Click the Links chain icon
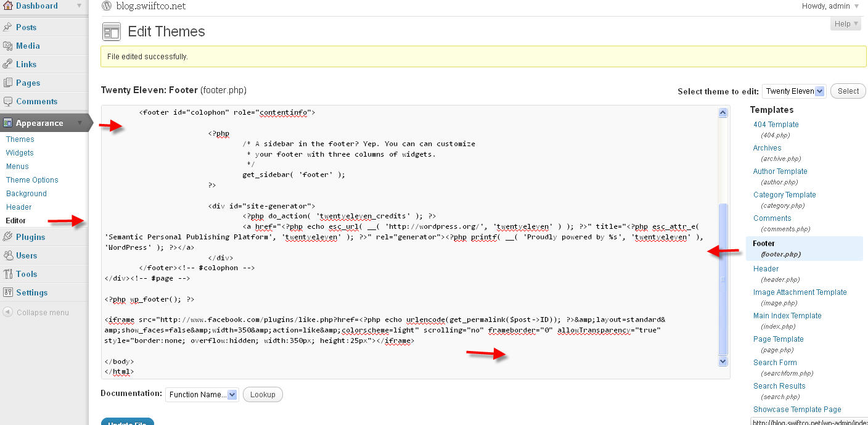This screenshot has width=868, height=425. click(x=9, y=64)
